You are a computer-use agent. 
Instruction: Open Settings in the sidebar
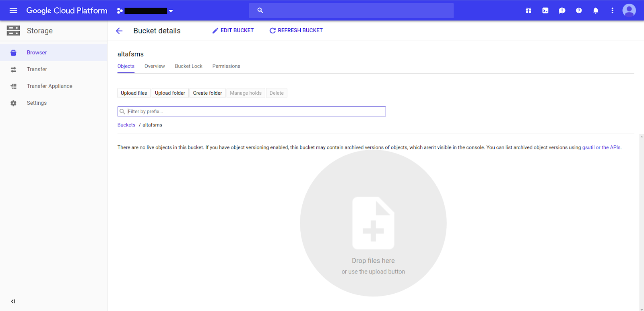click(54, 103)
